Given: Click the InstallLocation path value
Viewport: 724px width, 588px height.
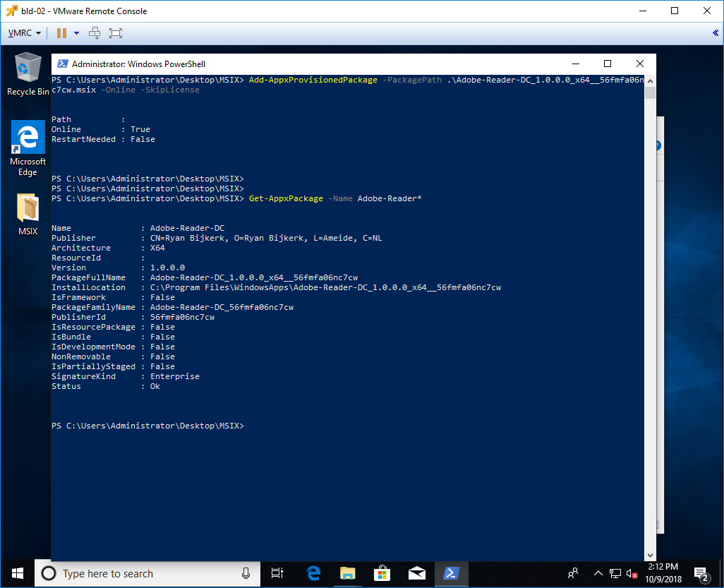Looking at the screenshot, I should pos(325,287).
